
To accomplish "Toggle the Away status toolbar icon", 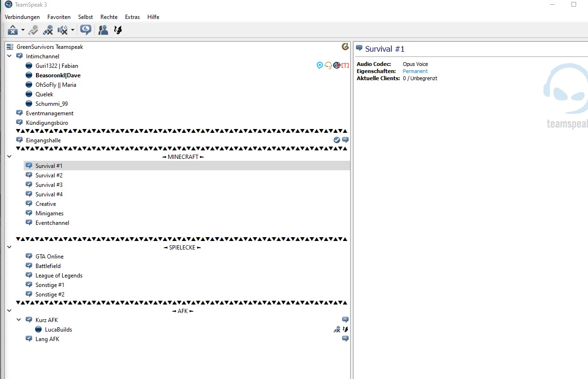I will click(86, 30).
